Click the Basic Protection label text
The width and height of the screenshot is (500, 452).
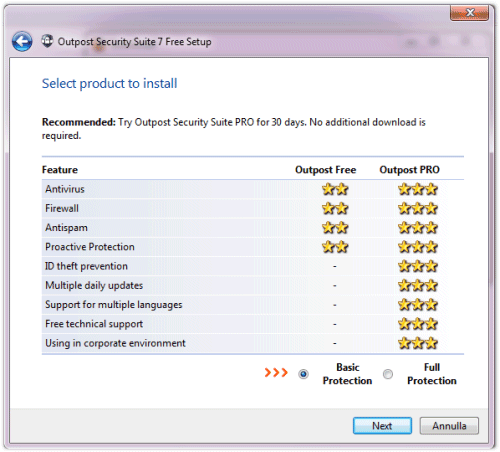click(347, 374)
